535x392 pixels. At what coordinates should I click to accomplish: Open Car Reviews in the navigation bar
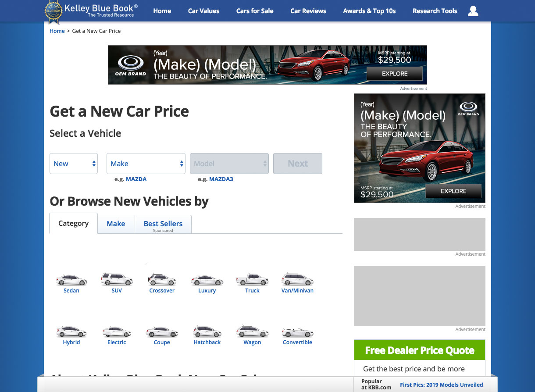[x=308, y=11]
